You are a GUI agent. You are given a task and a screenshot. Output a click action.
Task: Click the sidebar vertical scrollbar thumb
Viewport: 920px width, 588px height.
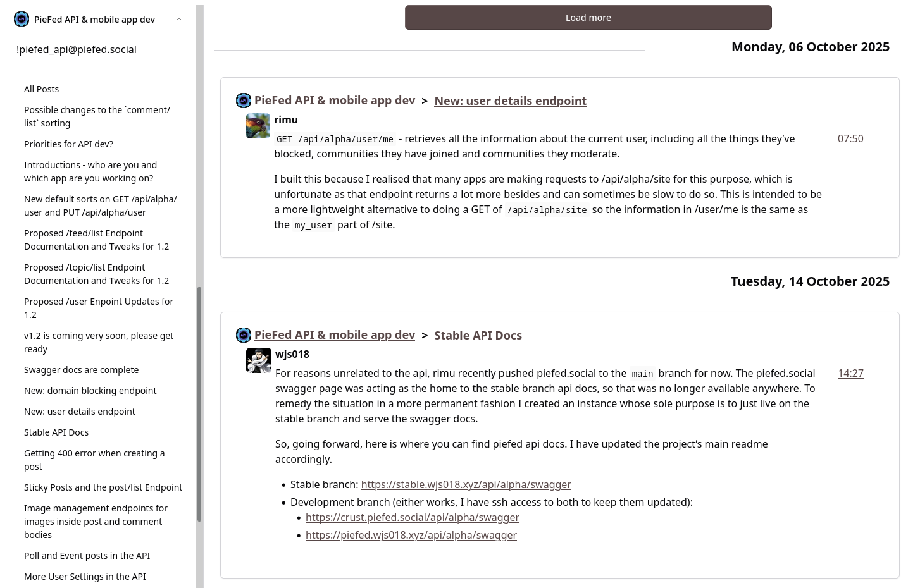(199, 405)
